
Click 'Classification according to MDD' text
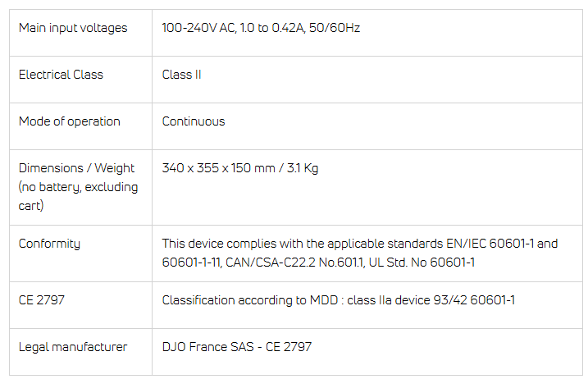[x=250, y=300]
